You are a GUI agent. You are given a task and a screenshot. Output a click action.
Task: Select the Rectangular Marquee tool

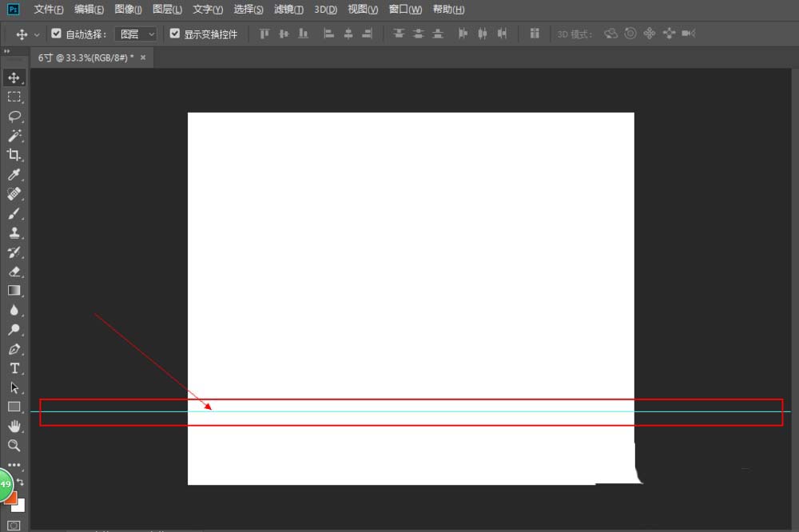click(14, 97)
